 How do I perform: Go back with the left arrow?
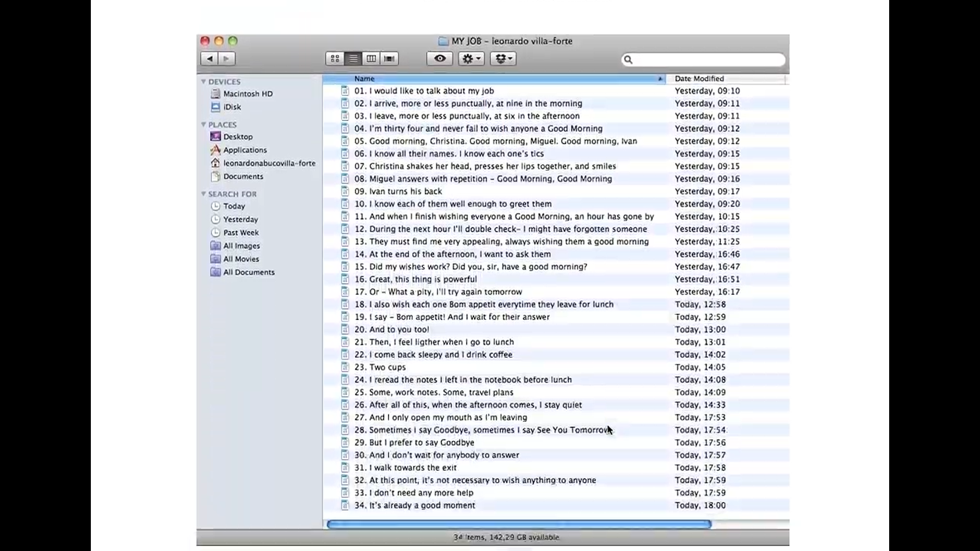click(209, 59)
